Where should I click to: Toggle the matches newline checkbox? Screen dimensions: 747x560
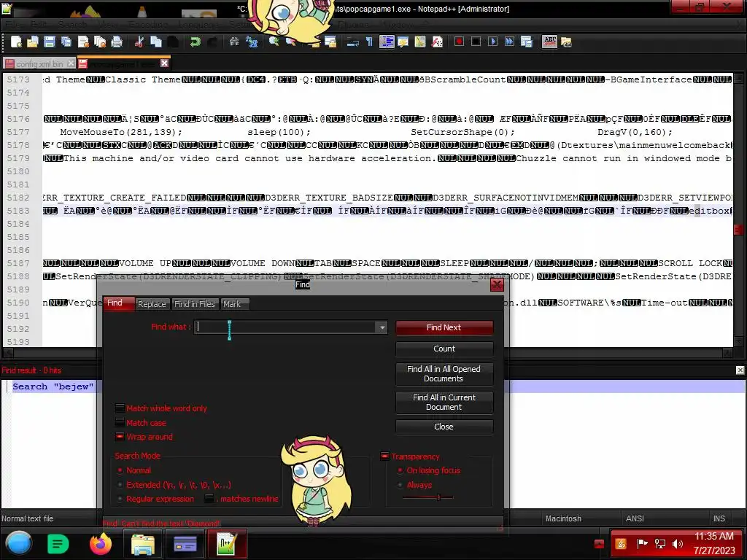click(209, 499)
